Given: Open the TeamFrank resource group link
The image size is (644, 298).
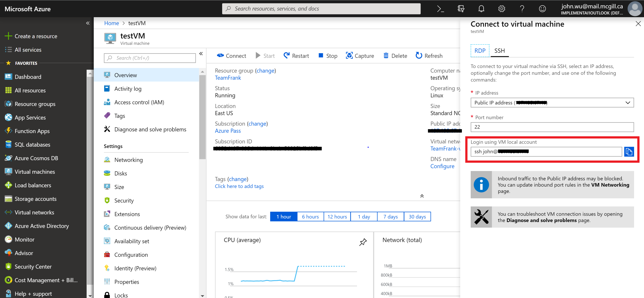Looking at the screenshot, I should pyautogui.click(x=228, y=78).
